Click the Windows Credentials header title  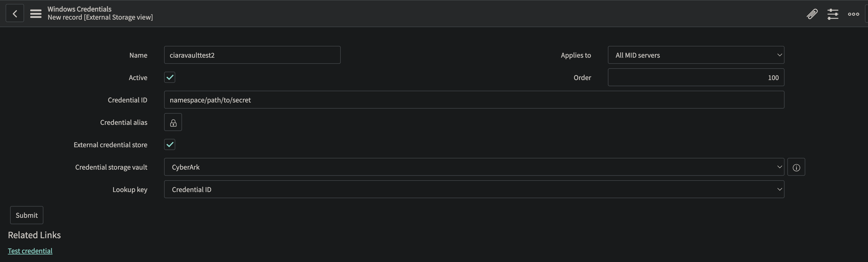click(x=80, y=9)
